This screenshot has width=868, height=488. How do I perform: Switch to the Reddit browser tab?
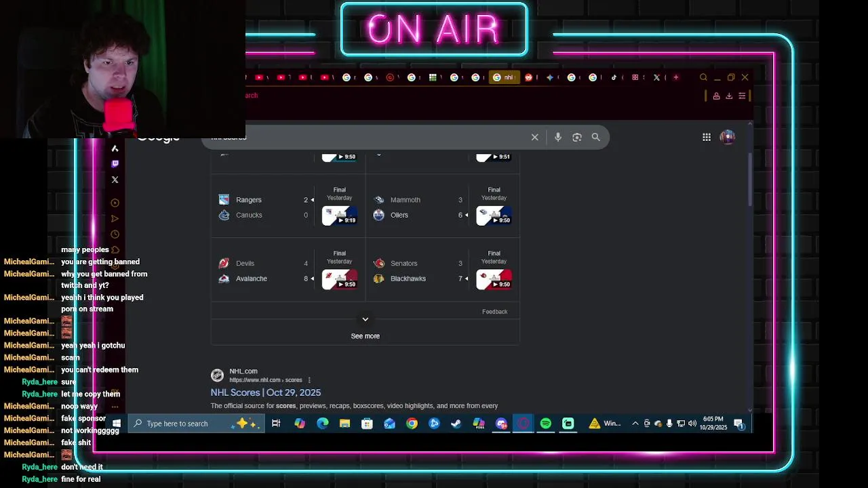tap(529, 77)
